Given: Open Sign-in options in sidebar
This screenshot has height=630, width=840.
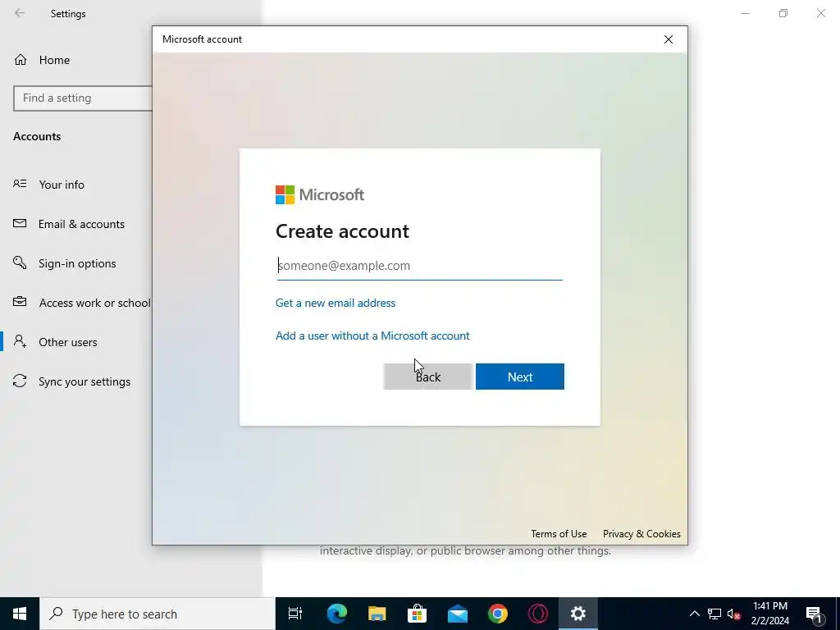Looking at the screenshot, I should click(77, 263).
